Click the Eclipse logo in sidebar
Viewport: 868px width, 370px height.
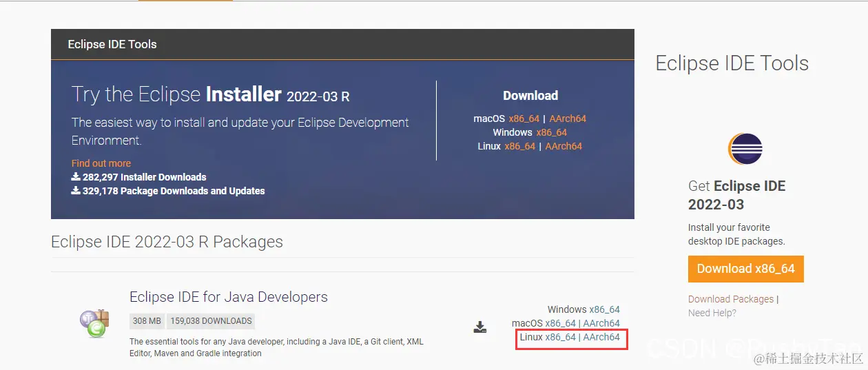pyautogui.click(x=746, y=148)
